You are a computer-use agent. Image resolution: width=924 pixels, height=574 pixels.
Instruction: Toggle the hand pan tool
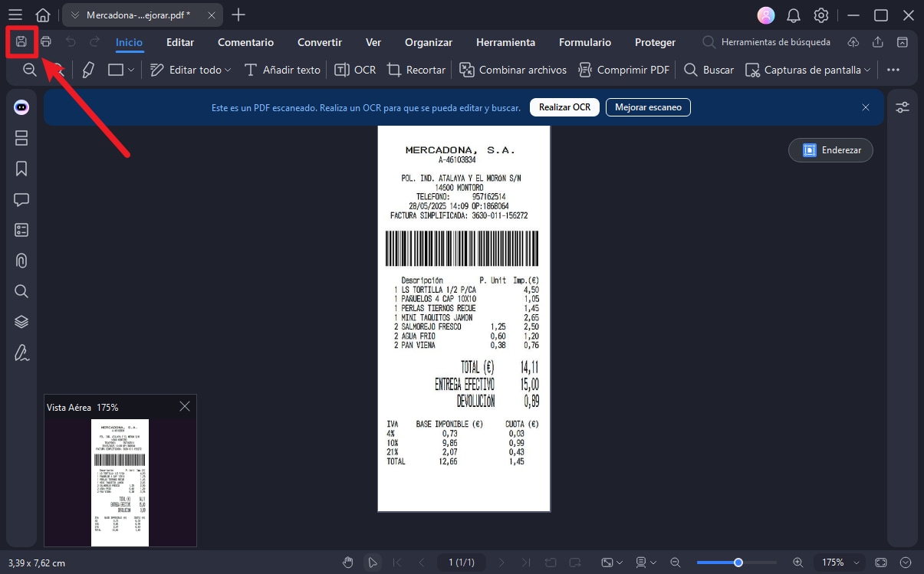(x=348, y=563)
